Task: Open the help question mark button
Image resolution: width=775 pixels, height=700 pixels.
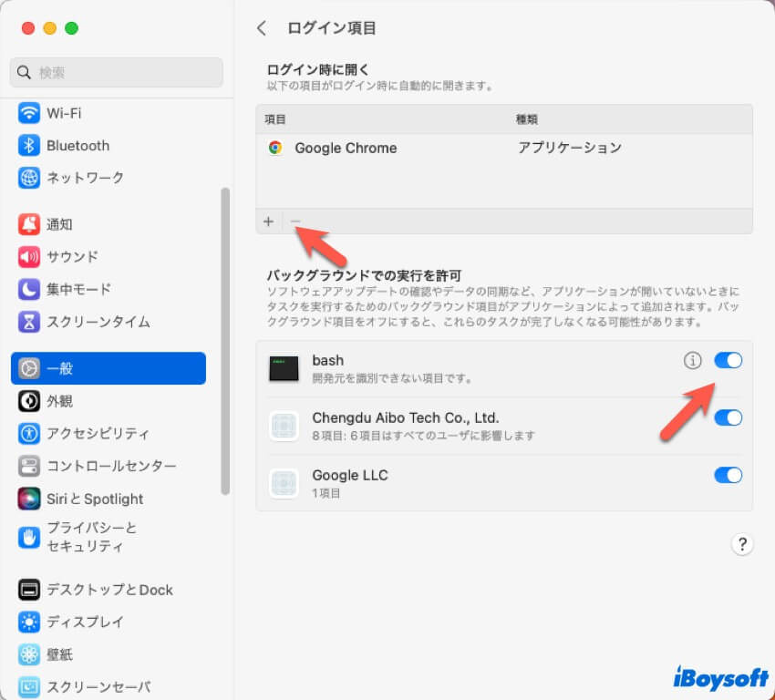Action: click(742, 544)
